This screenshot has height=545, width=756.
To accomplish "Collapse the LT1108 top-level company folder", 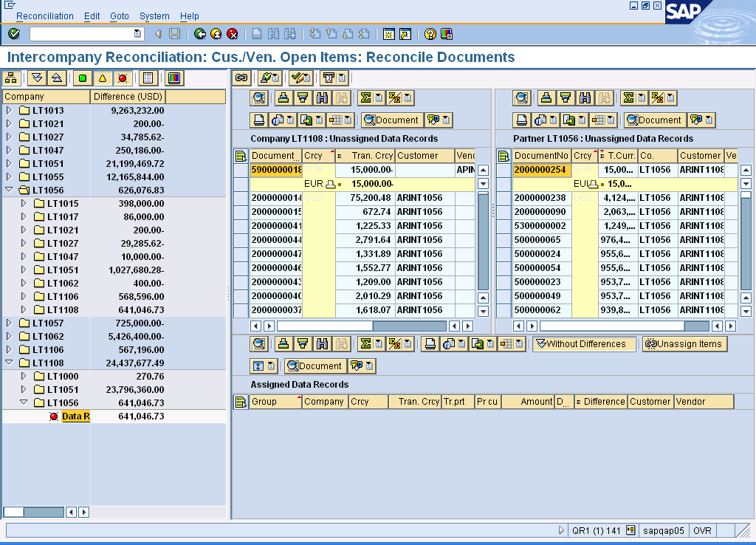I will [x=9, y=362].
